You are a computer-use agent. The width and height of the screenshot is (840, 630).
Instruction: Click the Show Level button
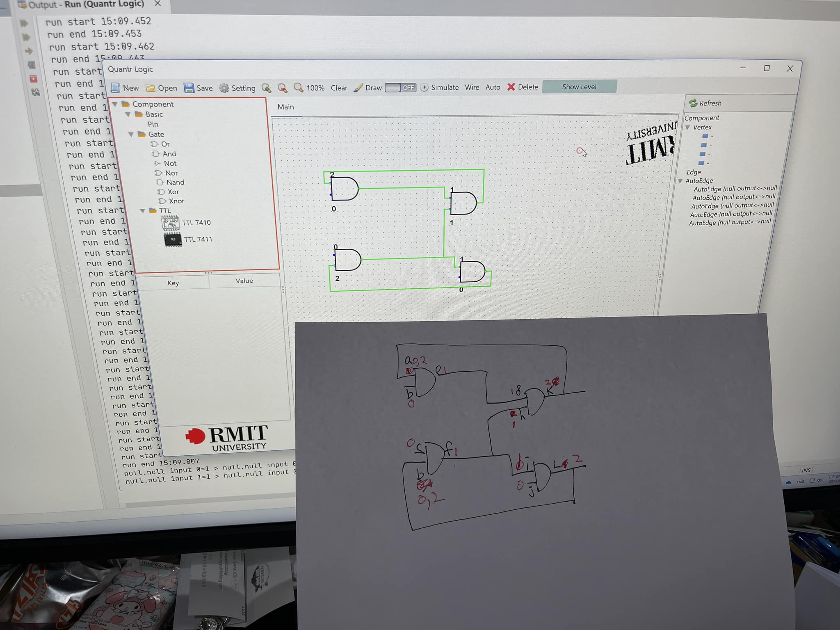[x=580, y=87]
